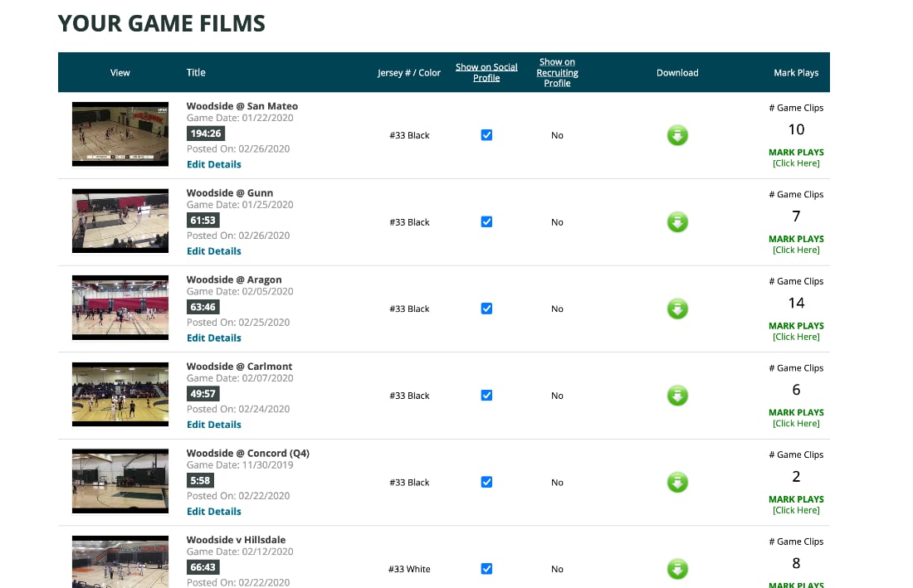View the Woodside @ Concord (Q4) thumbnail
This screenshot has width=913, height=588.
120,481
